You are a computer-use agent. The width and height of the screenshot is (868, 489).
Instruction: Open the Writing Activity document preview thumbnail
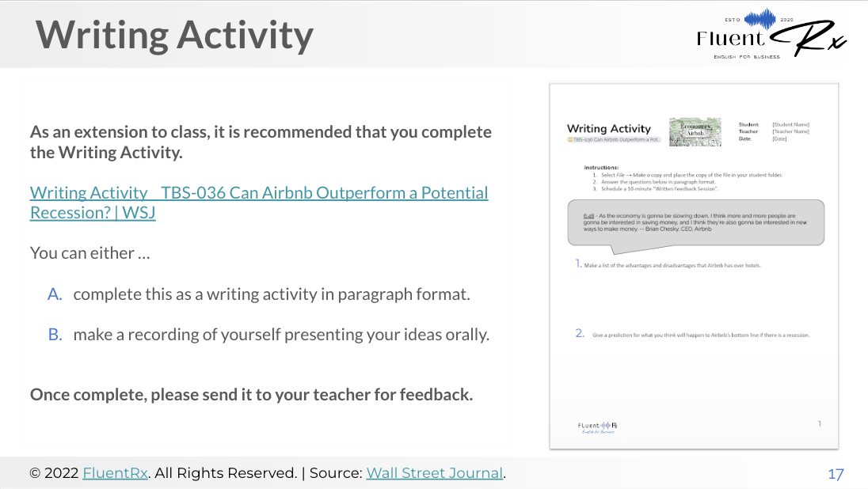tap(694, 266)
